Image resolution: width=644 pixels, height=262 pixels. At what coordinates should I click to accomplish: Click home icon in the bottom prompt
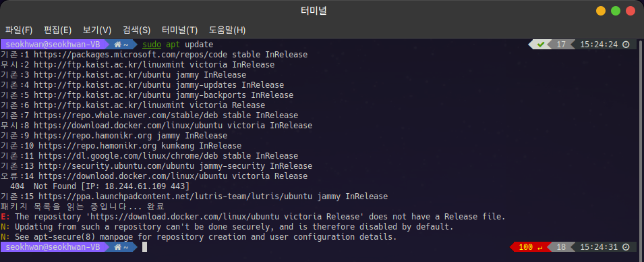118,247
